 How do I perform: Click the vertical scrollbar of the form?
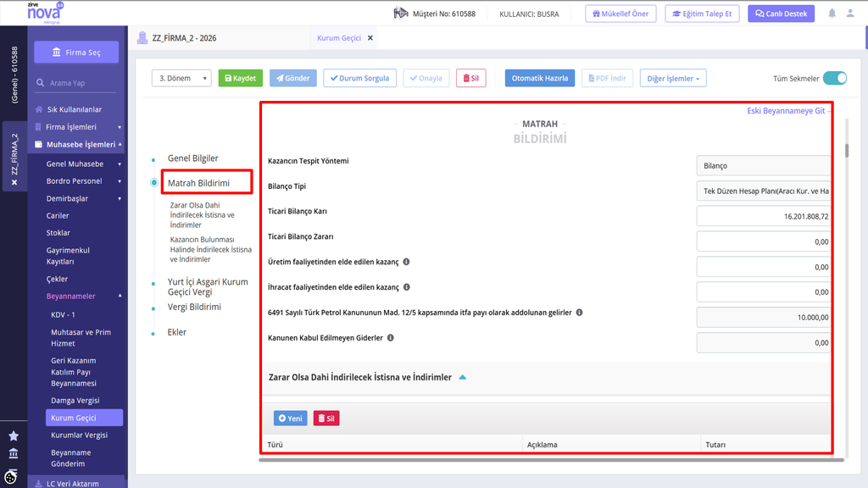(847, 150)
